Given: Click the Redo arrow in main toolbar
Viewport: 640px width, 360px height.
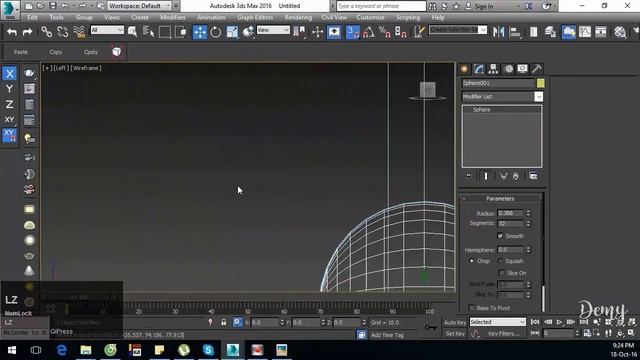Looking at the screenshot, I should click(x=27, y=32).
